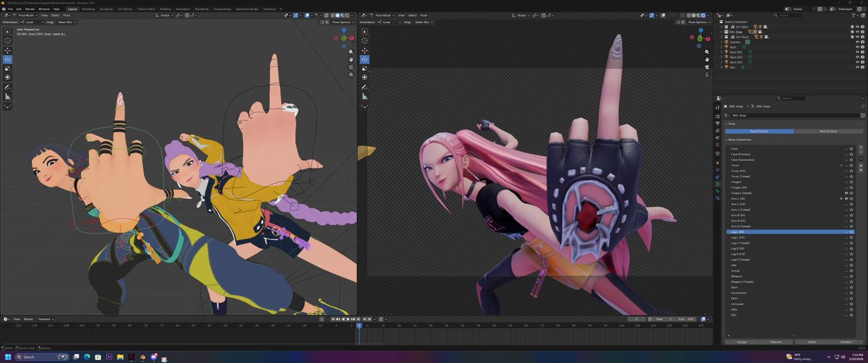Image resolution: width=868 pixels, height=363 pixels.
Task: Click the pan hand icon in left viewport
Action: 351,59
